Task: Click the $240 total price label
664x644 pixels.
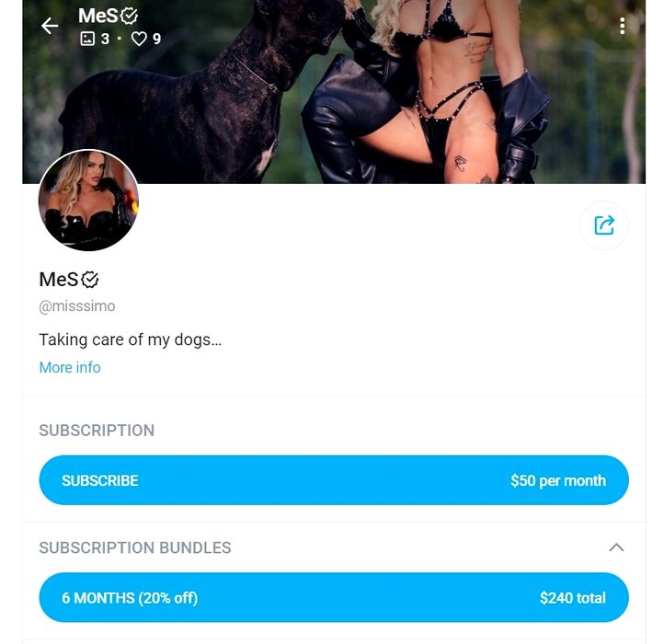Action: 573,598
